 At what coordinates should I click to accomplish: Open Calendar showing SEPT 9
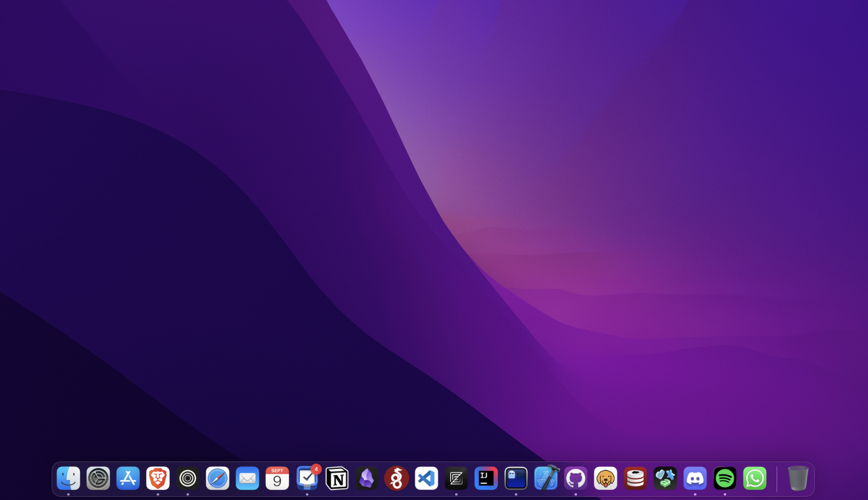(x=277, y=478)
